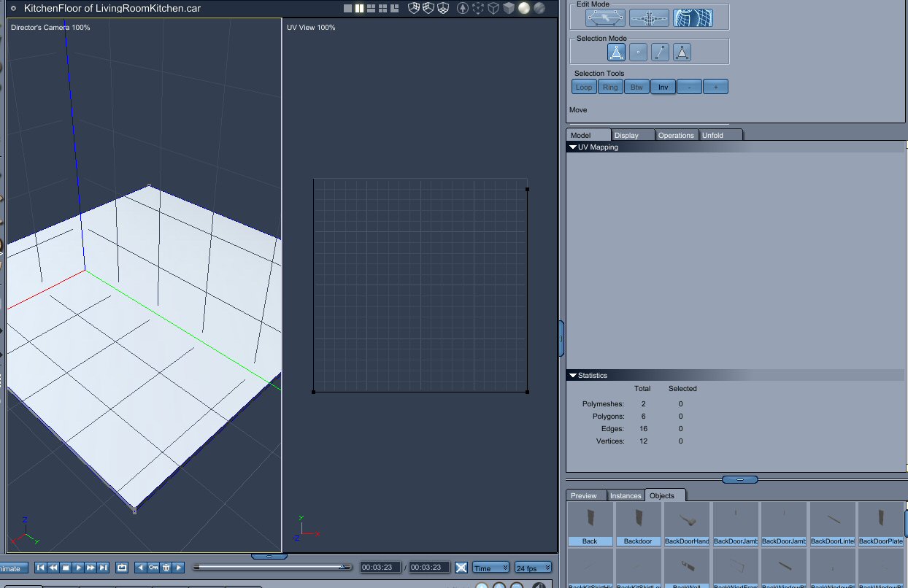
Task: Choose vertex selection mode
Action: pos(639,52)
